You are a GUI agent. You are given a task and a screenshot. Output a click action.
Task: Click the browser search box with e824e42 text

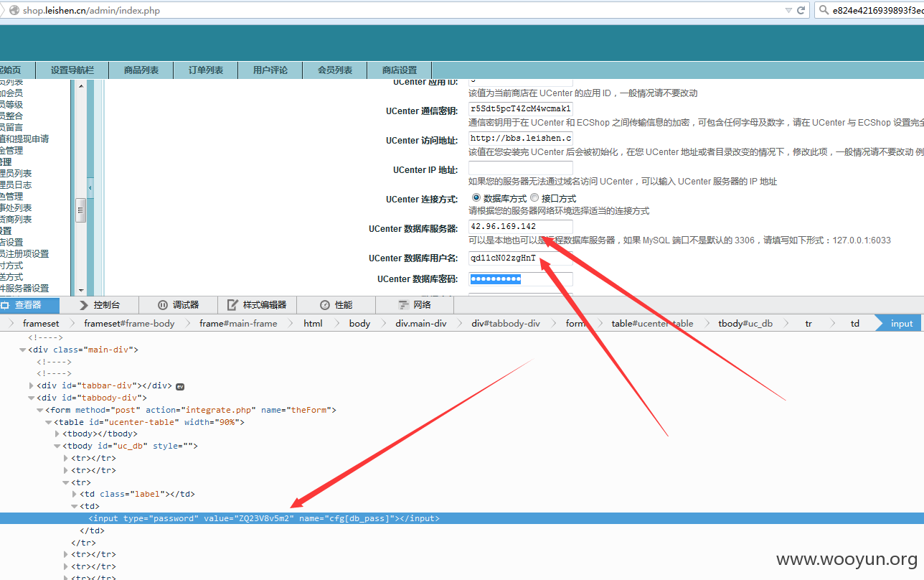[x=869, y=10]
